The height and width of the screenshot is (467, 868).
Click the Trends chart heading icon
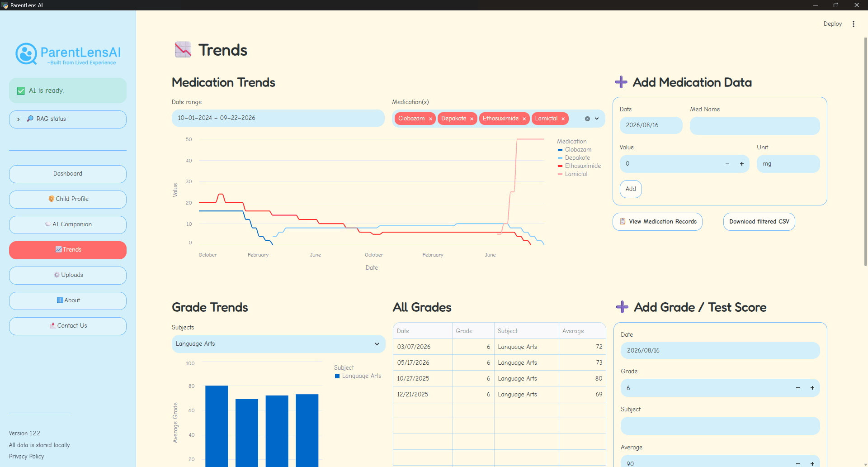(x=183, y=50)
